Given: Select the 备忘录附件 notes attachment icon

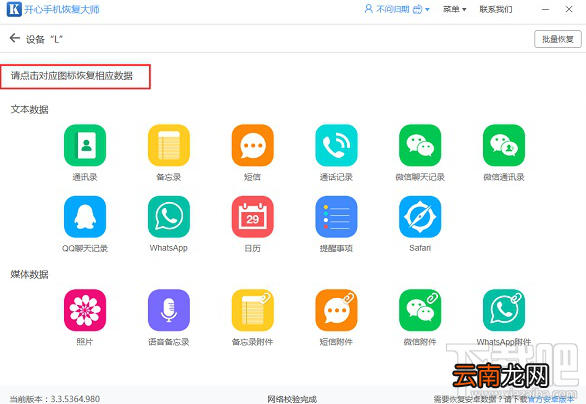Looking at the screenshot, I should (253, 310).
